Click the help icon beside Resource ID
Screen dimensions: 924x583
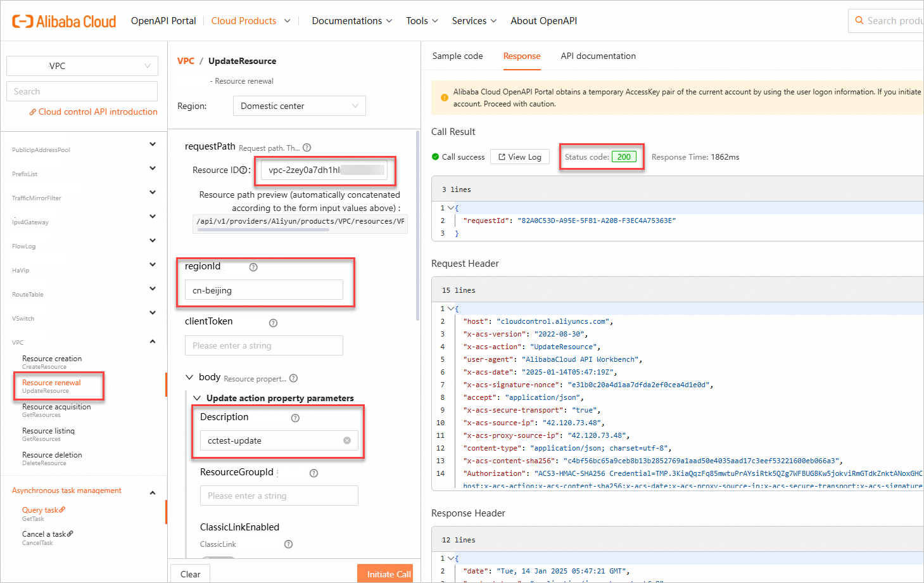pyautogui.click(x=243, y=170)
